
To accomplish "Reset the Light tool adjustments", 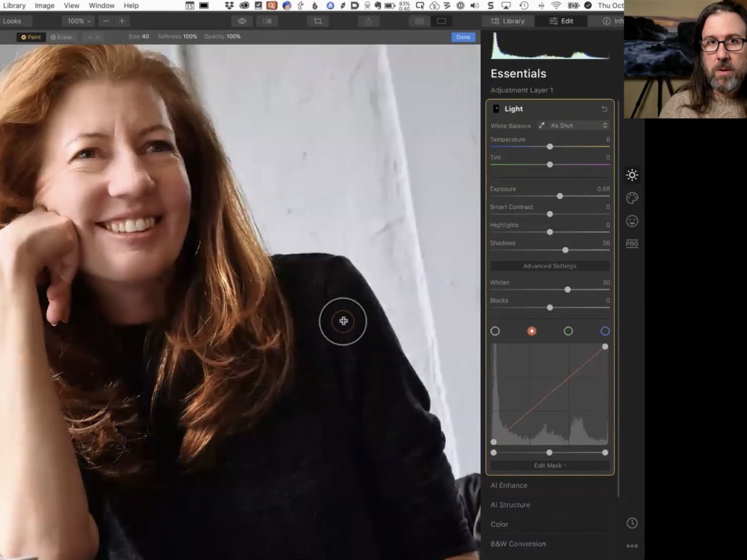I will point(604,109).
